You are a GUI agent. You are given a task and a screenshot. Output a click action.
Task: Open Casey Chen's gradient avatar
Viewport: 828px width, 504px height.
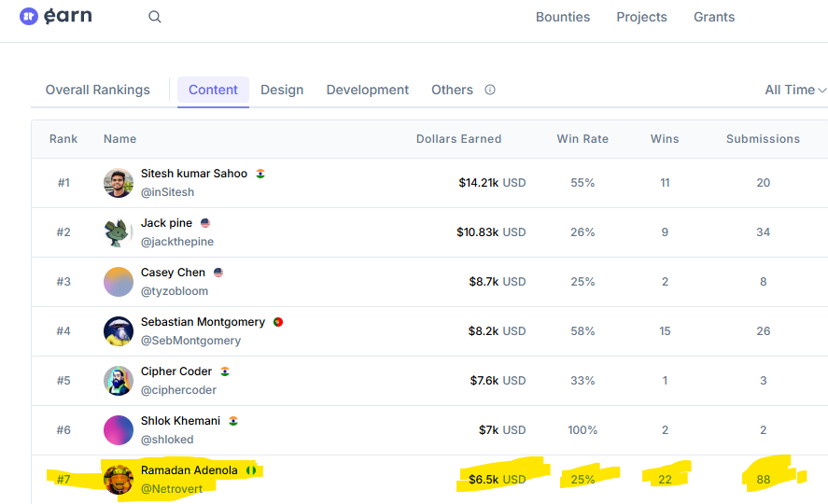[119, 282]
